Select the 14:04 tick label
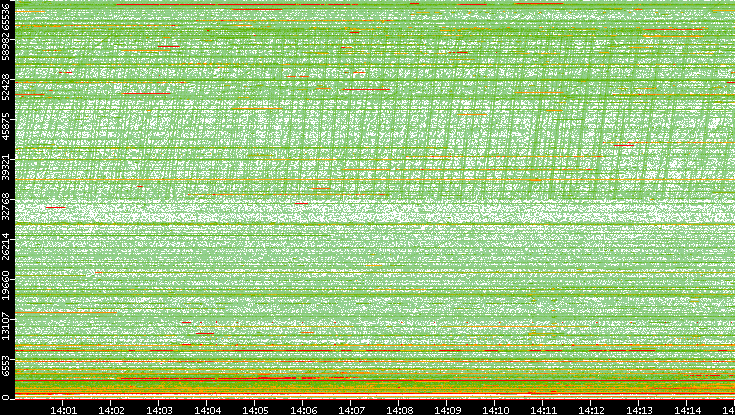 pyautogui.click(x=207, y=410)
